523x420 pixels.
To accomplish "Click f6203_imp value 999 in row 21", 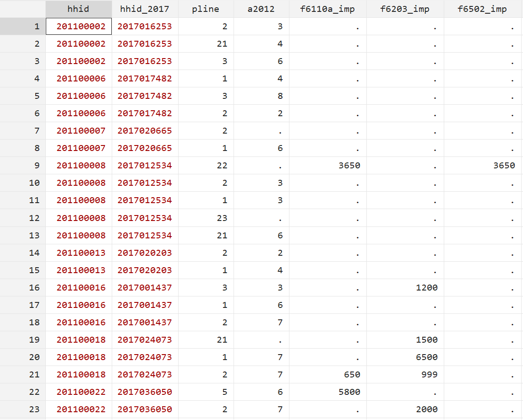I will coord(405,374).
